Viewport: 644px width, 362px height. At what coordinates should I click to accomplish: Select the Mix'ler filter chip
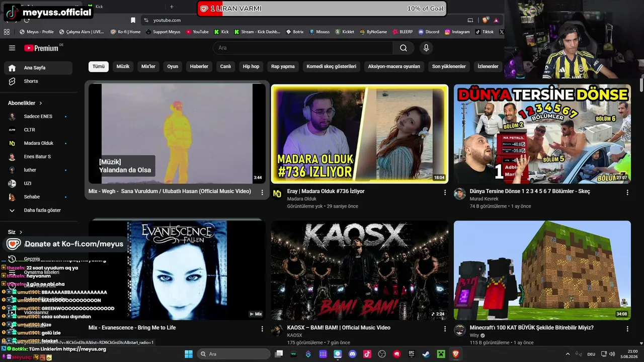click(148, 66)
